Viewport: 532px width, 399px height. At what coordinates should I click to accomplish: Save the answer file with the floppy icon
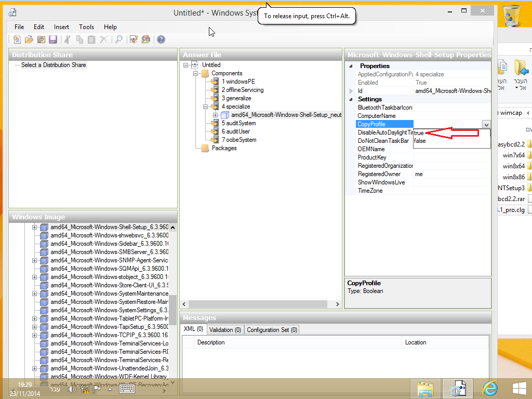point(53,39)
